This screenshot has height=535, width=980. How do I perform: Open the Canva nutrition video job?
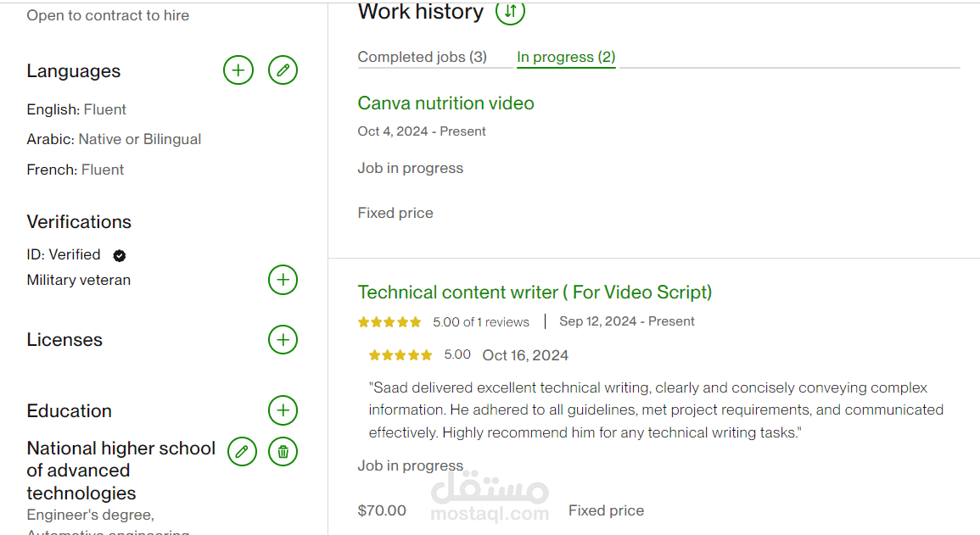click(x=445, y=103)
